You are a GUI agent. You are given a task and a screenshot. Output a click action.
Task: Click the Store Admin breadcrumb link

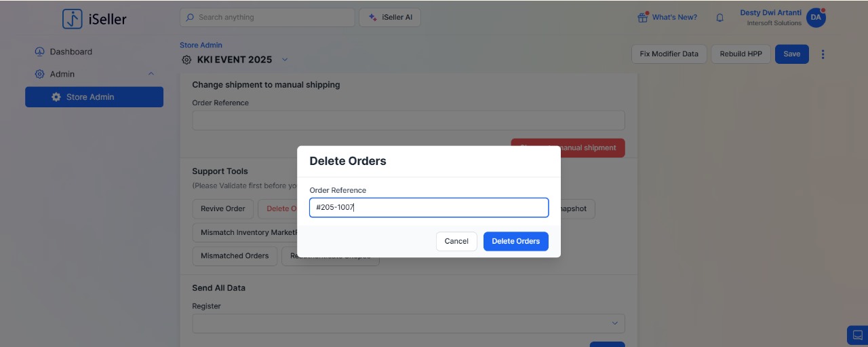click(201, 45)
